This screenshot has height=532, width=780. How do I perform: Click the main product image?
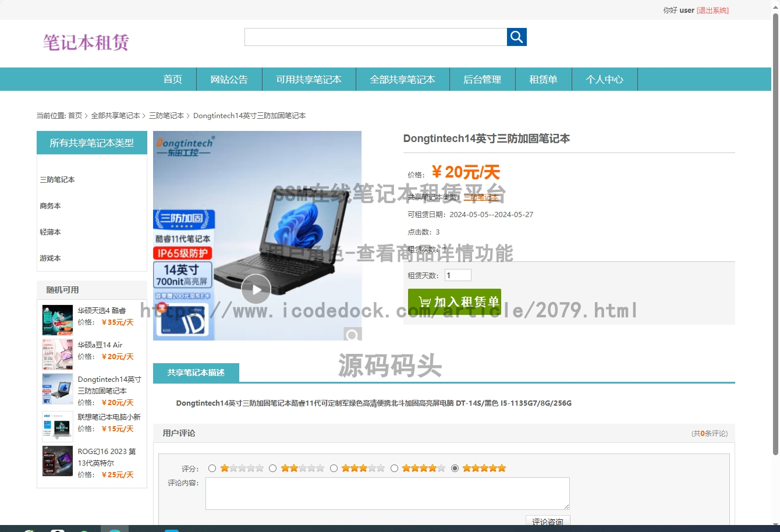click(257, 236)
